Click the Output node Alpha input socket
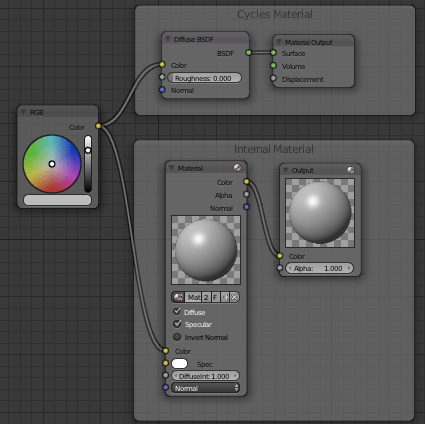 (280, 268)
